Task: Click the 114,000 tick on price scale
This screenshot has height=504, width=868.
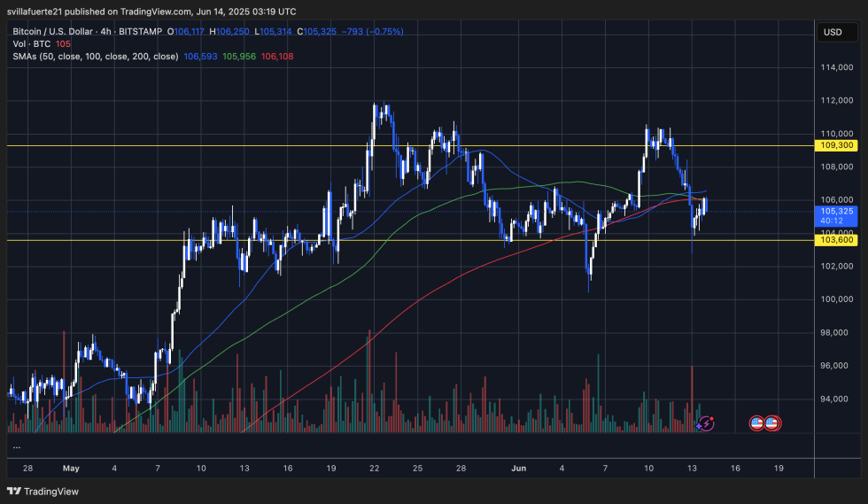Action: [837, 67]
